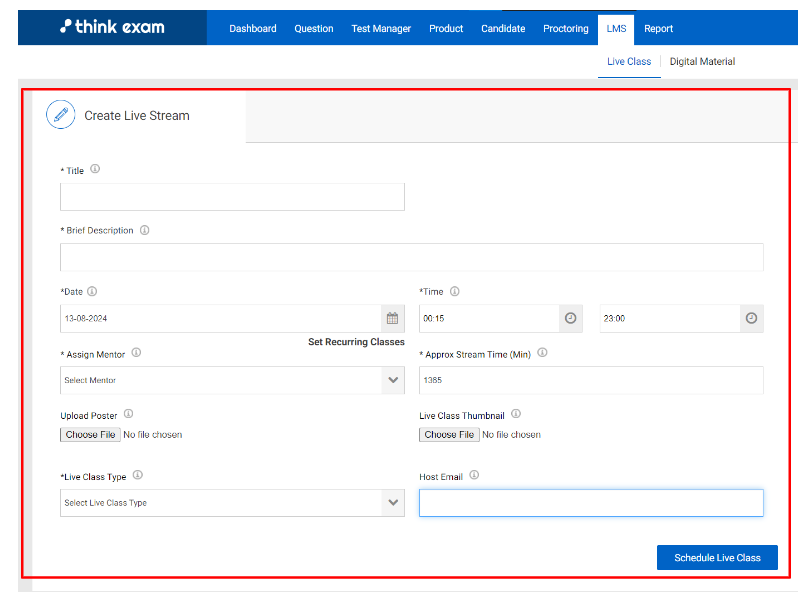Image resolution: width=809 pixels, height=592 pixels.
Task: Open the Test Manager menu
Action: point(381,29)
